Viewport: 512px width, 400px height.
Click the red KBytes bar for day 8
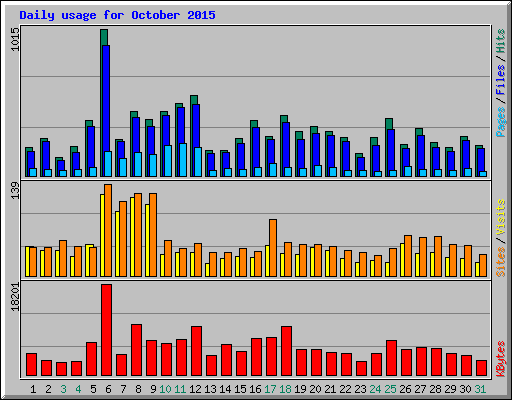tap(136, 350)
